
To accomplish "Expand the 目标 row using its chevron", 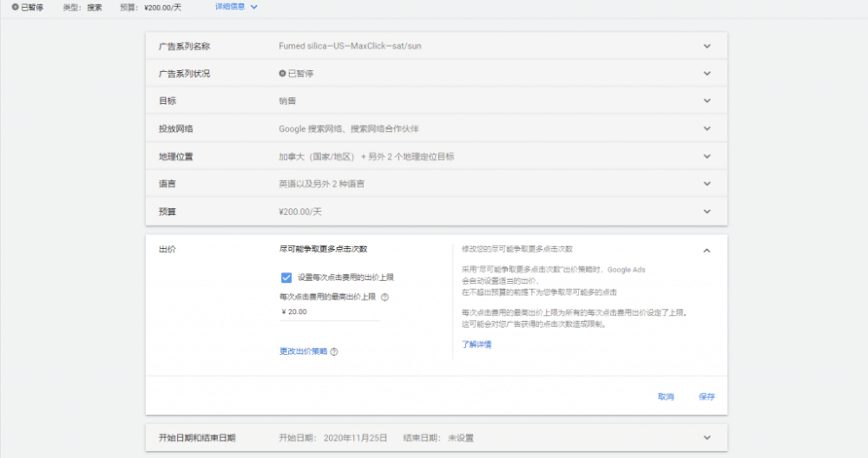I will pyautogui.click(x=707, y=101).
